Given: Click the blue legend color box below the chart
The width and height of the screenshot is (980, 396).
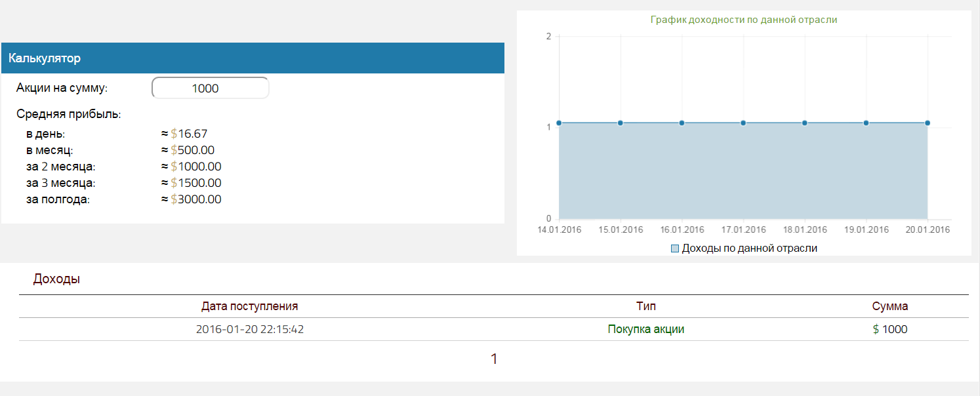Looking at the screenshot, I should coord(675,248).
